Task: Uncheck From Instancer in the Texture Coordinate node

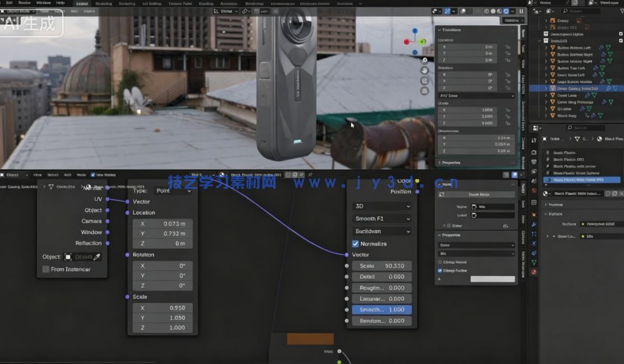Action: (46, 269)
